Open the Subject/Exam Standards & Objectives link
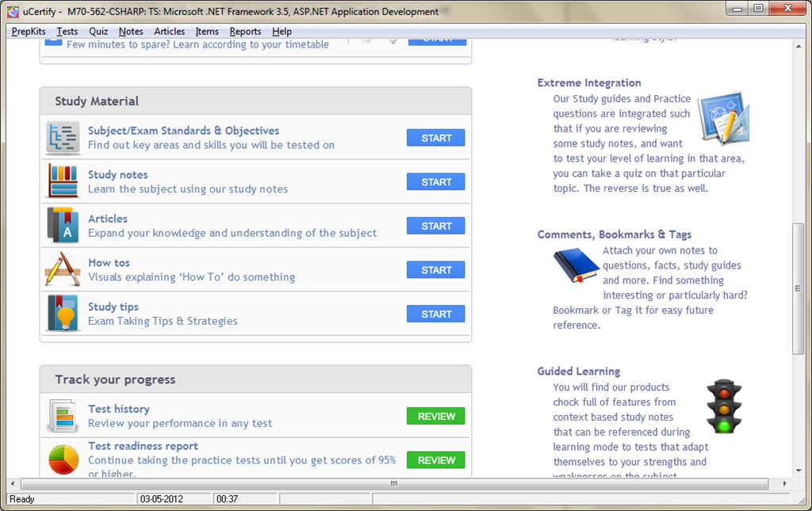Screen dimensions: 812x511 (183, 131)
